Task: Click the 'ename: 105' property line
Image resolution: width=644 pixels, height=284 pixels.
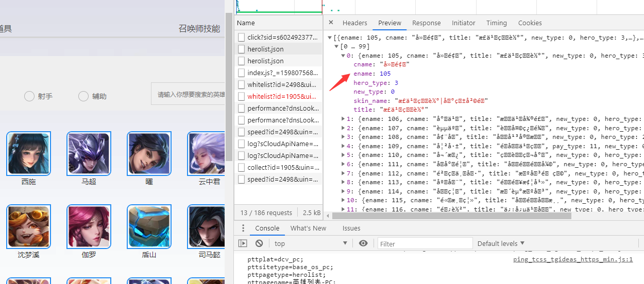Action: [x=372, y=74]
